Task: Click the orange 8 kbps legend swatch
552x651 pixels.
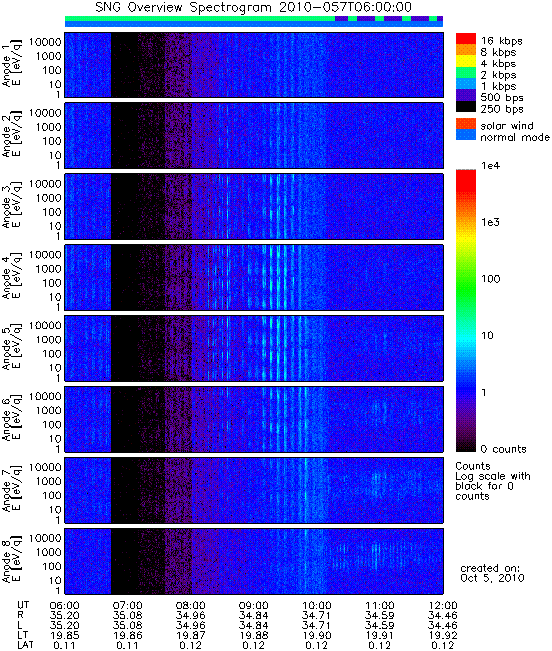Action: tap(466, 50)
